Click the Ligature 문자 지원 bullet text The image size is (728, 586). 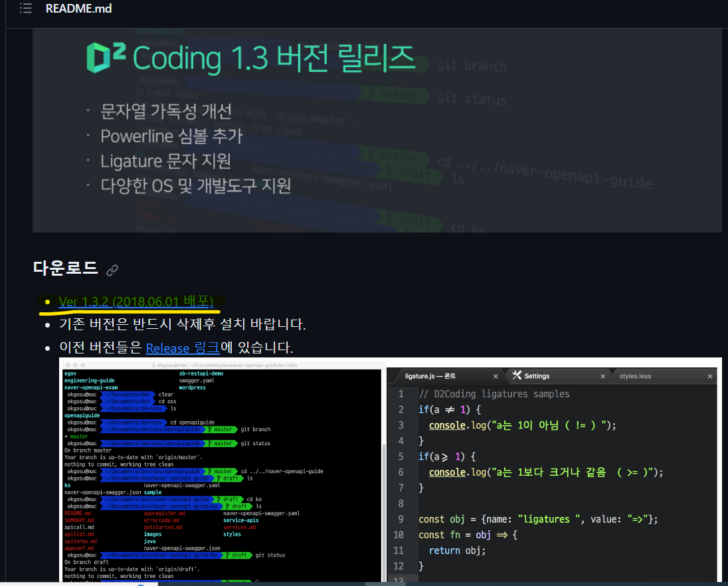(166, 161)
